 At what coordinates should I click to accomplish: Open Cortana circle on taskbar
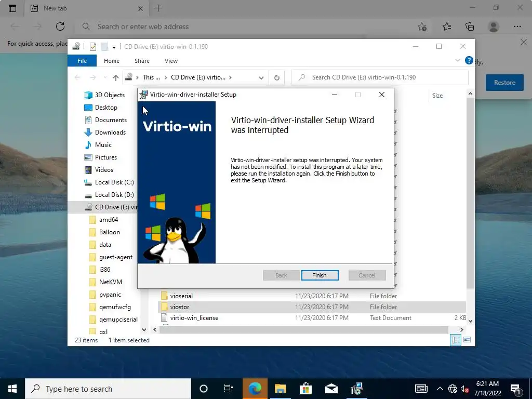(x=204, y=389)
